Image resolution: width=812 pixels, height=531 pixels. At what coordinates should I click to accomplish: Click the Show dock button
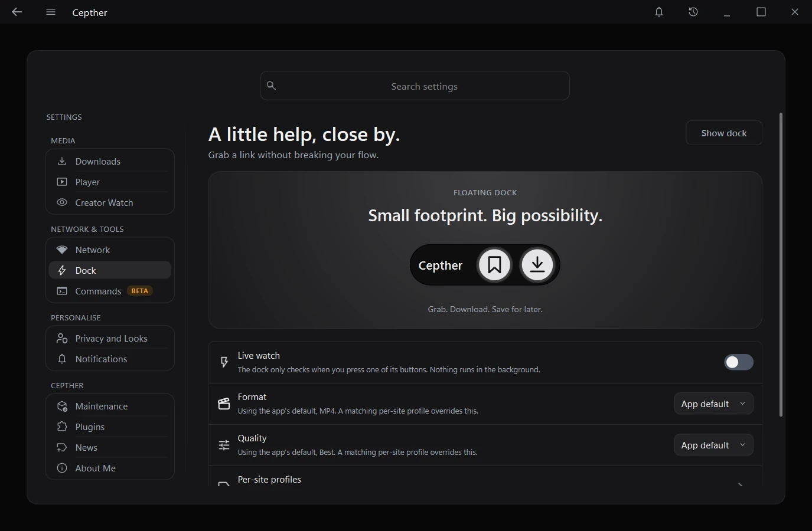click(724, 133)
